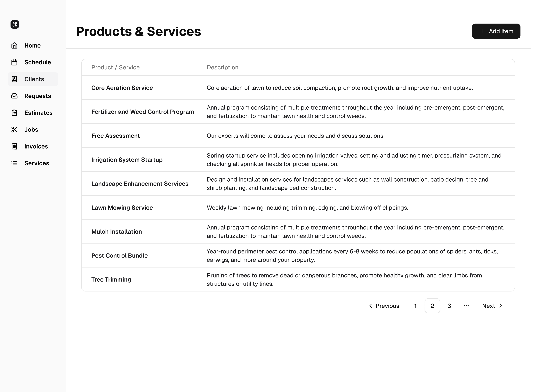The height and width of the screenshot is (392, 539).
Task: Jump to page 1
Action: tap(415, 306)
